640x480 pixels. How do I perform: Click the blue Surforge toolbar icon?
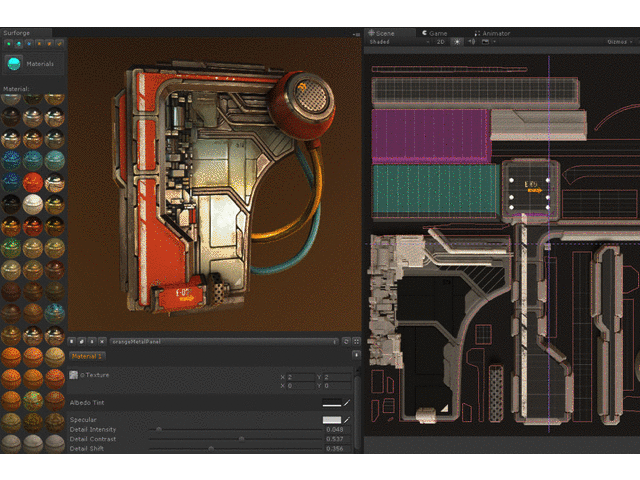click(29, 43)
